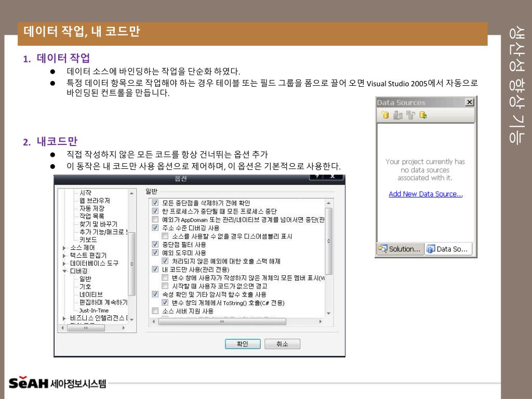
Task: Toggle 중단점 필터 사용 checkbox
Action: tap(155, 244)
